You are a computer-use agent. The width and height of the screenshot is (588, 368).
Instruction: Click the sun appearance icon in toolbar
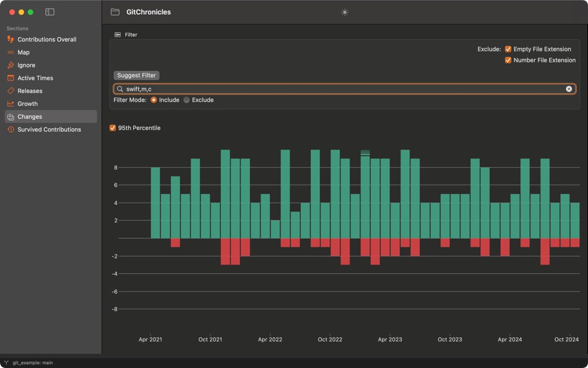coord(345,12)
